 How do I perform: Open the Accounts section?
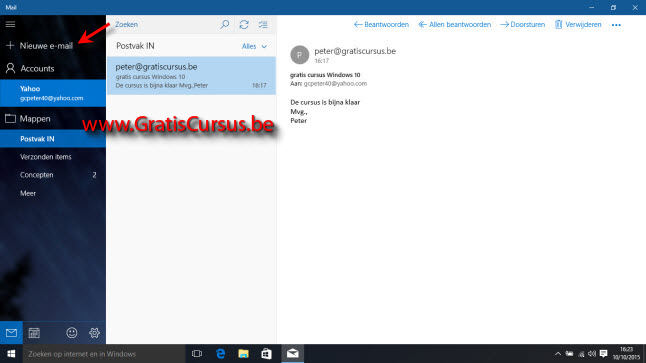(30, 68)
